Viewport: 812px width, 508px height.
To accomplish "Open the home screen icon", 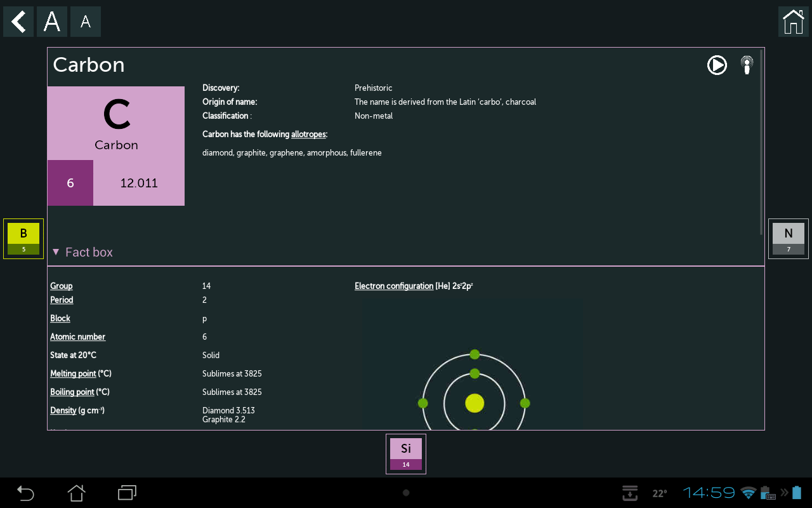I will coord(794,22).
